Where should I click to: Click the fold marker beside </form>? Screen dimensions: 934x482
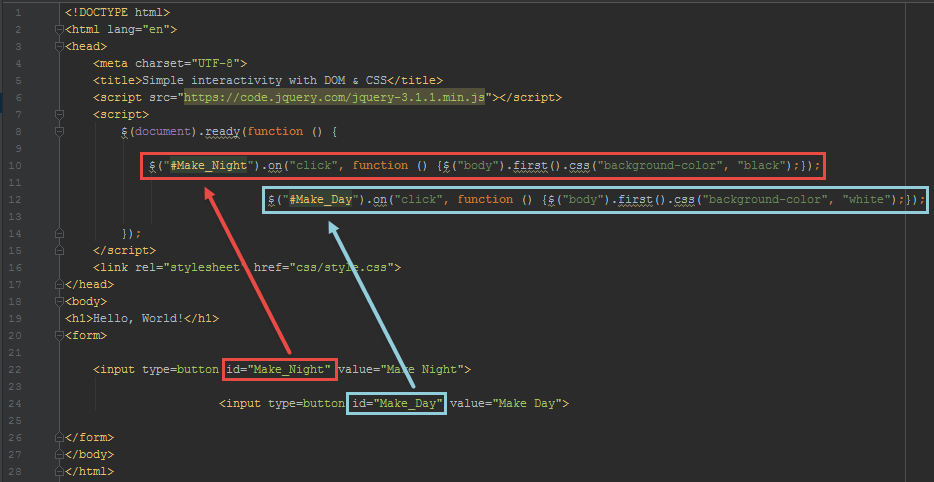click(x=58, y=437)
